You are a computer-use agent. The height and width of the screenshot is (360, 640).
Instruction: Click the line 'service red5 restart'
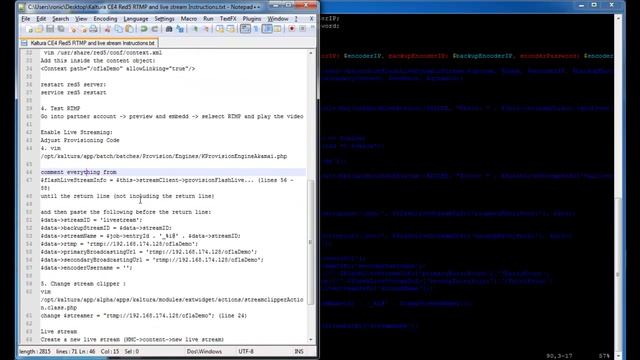point(73,93)
